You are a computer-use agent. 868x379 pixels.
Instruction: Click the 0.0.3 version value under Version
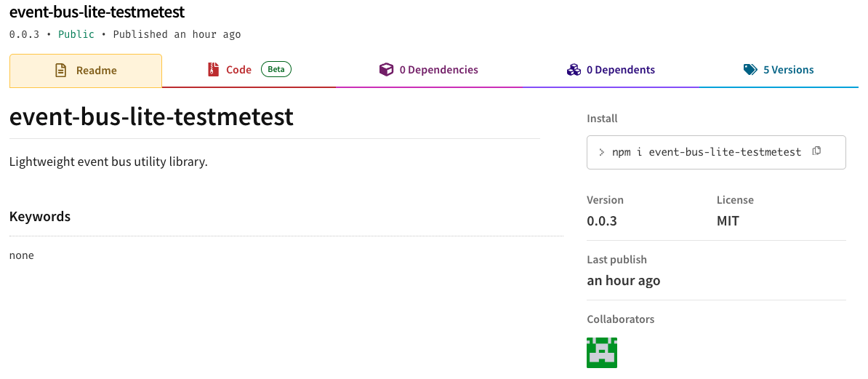tap(602, 221)
